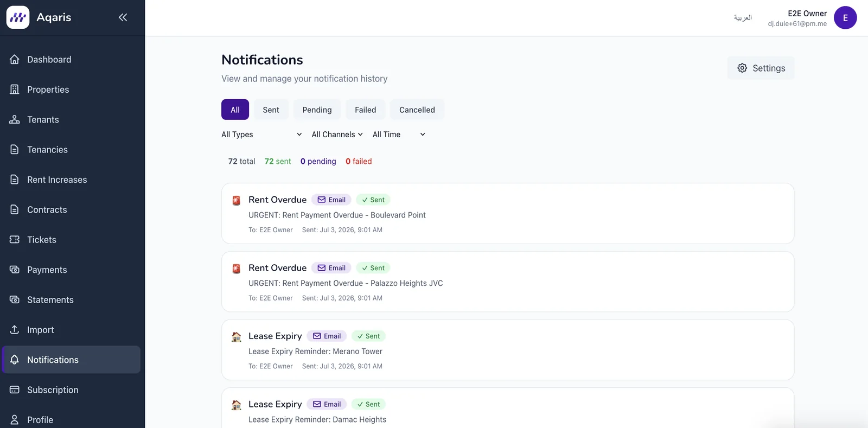Click the Statements icon in sidebar

click(15, 299)
